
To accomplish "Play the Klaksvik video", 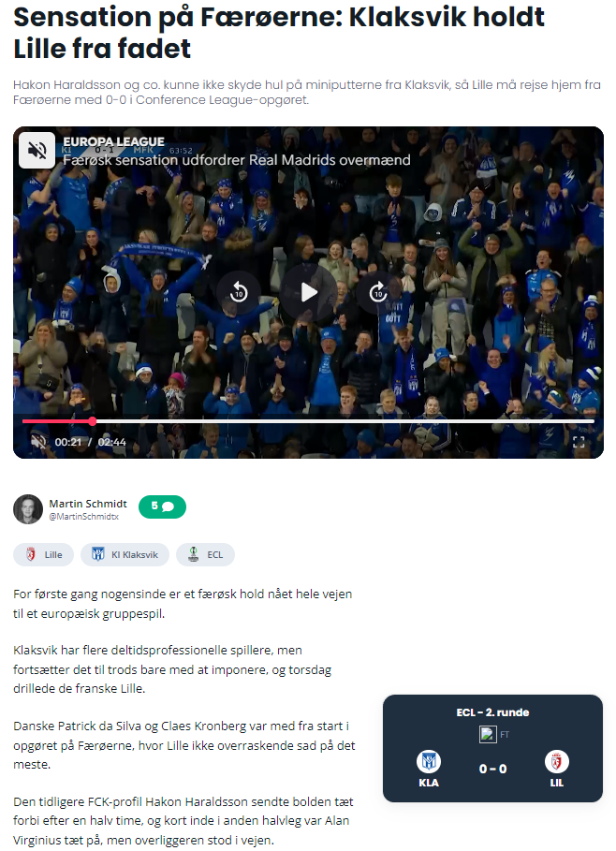I will click(x=308, y=292).
